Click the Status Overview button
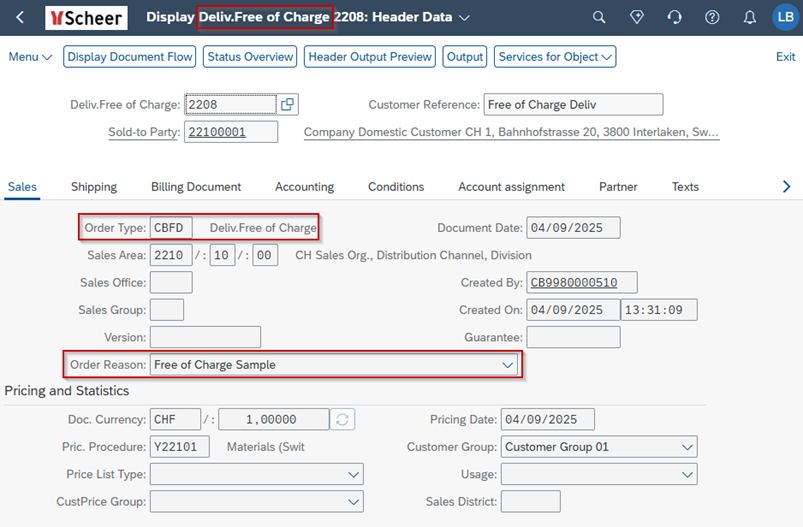 [250, 57]
